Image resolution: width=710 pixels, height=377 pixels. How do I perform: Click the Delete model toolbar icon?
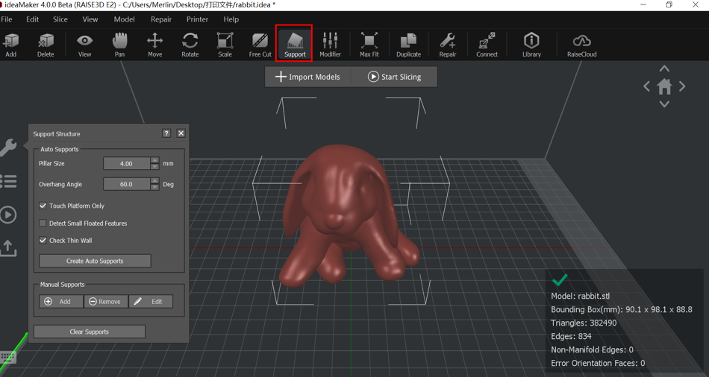45,45
